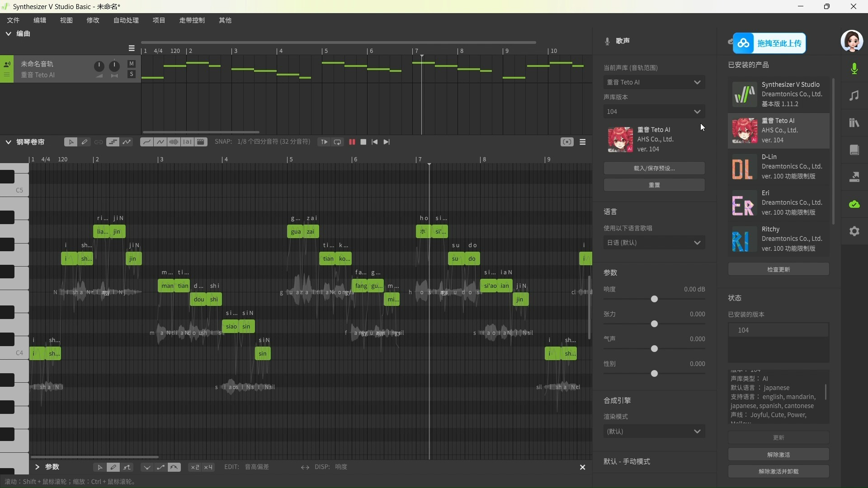Mute the 未命名音轨 track with M
The height and width of the screenshot is (488, 868).
click(132, 64)
